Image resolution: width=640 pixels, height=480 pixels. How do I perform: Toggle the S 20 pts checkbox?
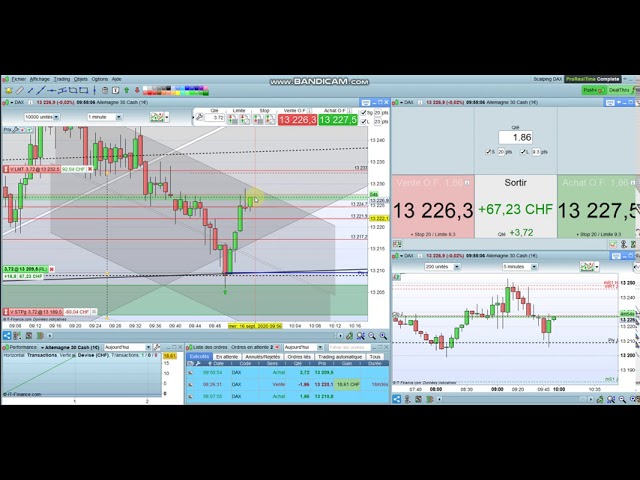[488, 152]
